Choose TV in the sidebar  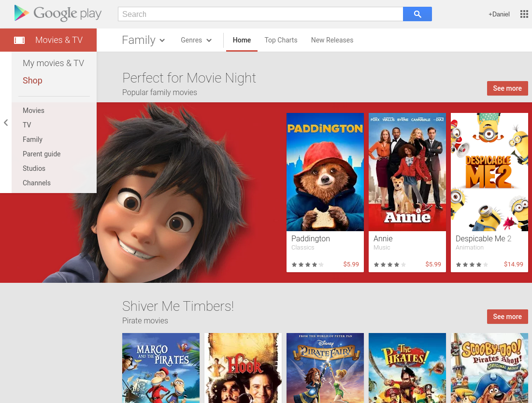point(27,125)
